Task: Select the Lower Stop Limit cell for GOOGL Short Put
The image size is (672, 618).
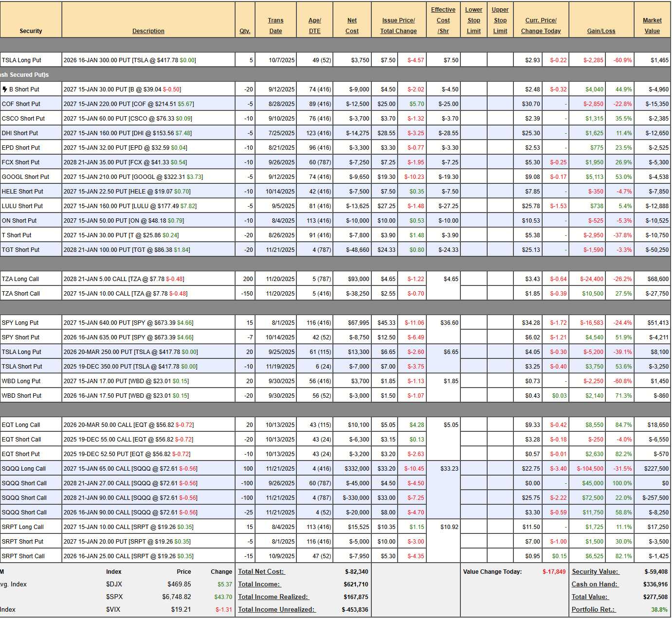Action: tap(473, 177)
